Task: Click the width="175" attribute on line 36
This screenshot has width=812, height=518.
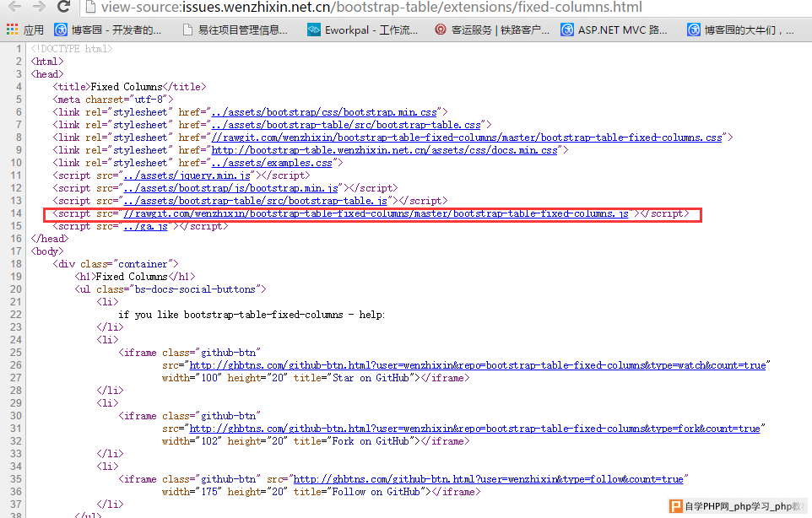Action: pyautogui.click(x=192, y=492)
